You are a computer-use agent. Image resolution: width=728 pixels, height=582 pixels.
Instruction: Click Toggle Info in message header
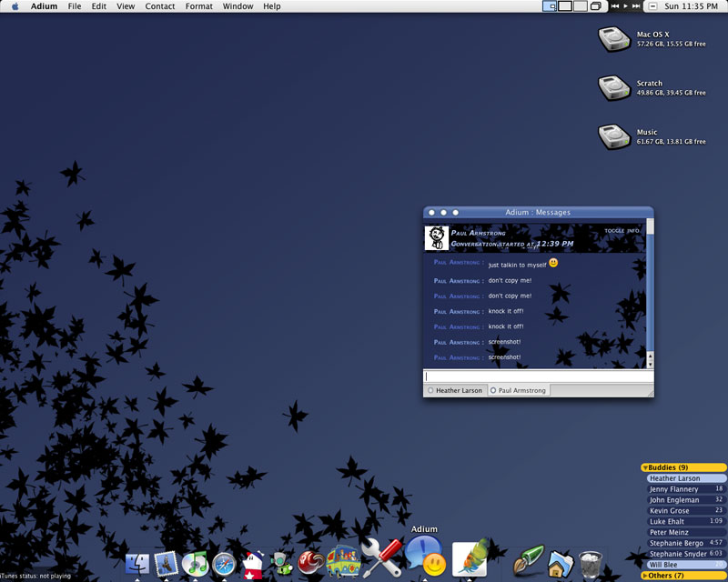pyautogui.click(x=622, y=231)
